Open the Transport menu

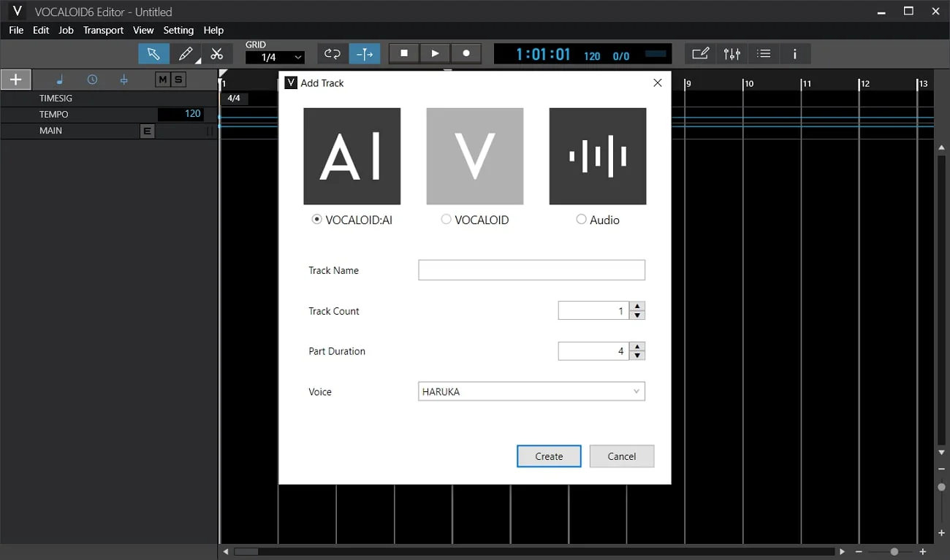[103, 30]
